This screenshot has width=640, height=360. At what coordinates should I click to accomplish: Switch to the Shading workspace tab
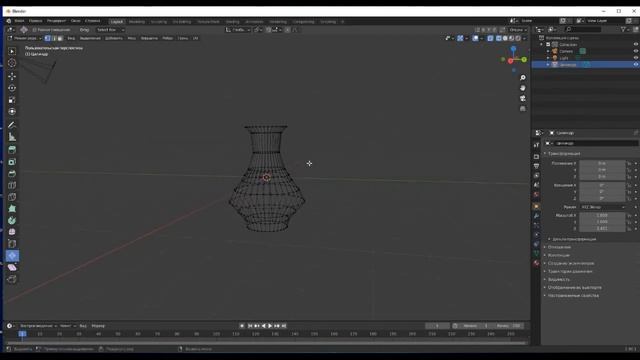(x=233, y=22)
